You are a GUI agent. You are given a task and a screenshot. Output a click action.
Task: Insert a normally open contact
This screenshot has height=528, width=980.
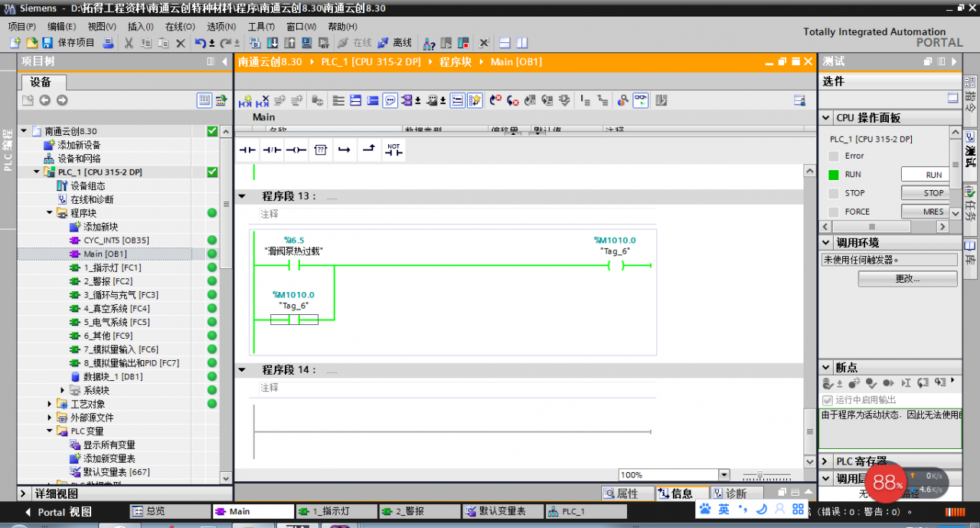(x=247, y=150)
